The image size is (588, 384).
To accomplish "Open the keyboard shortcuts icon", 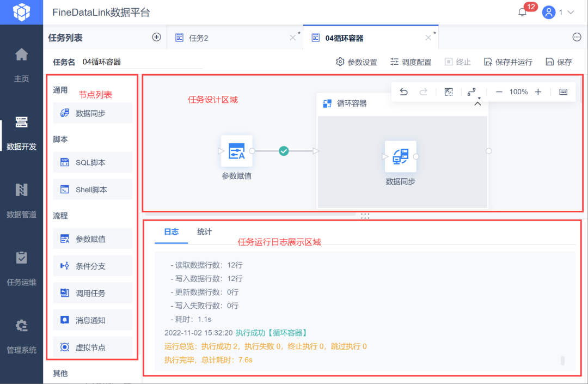I will pyautogui.click(x=563, y=92).
